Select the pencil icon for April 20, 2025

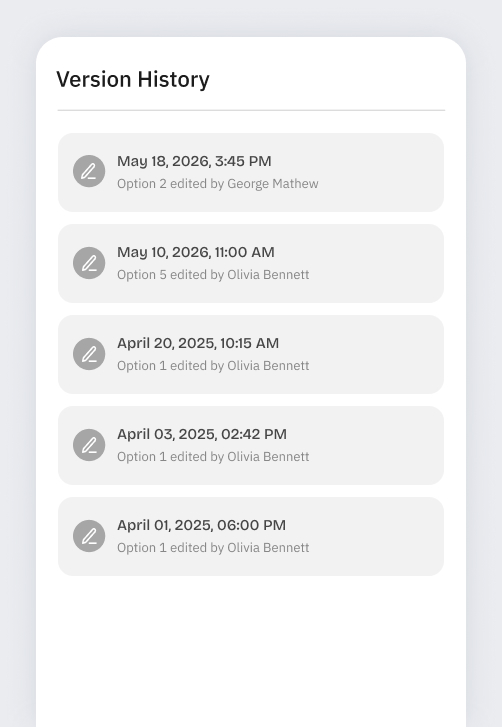pos(89,354)
